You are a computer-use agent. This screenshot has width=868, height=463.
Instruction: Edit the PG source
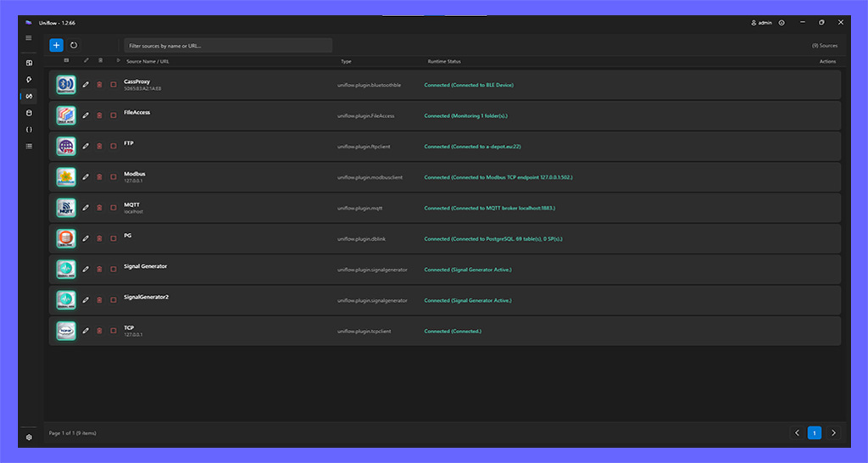(86, 238)
